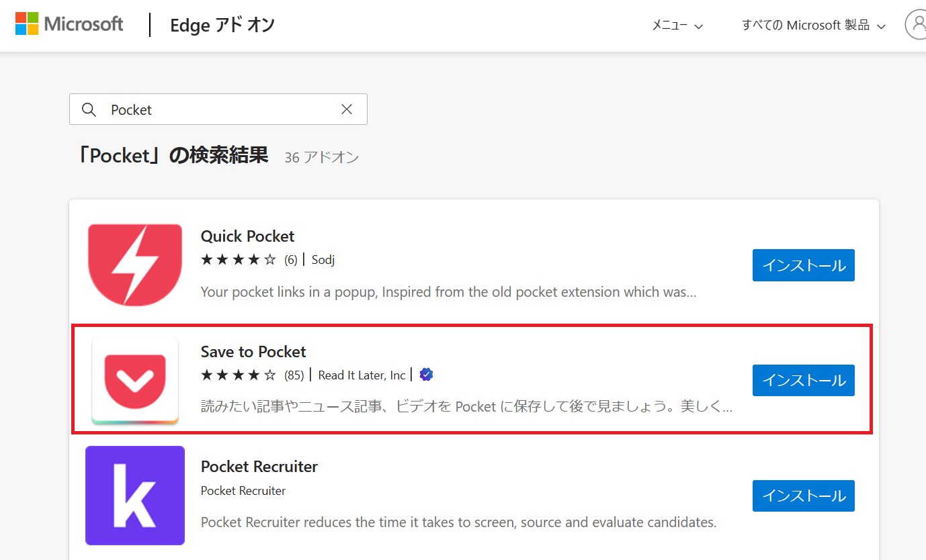Click the Pocket Recruiter k icon
This screenshot has width=926, height=560.
point(135,496)
